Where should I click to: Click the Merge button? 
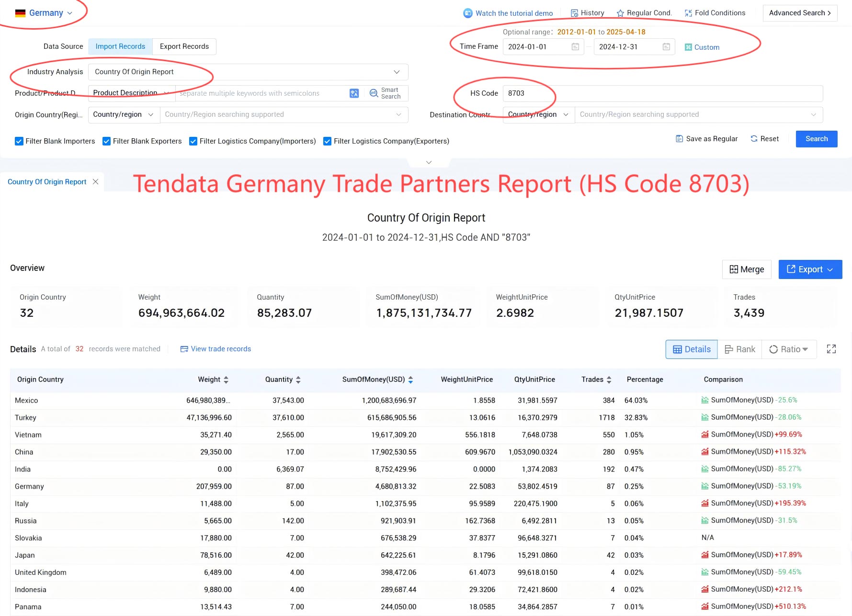pyautogui.click(x=747, y=269)
